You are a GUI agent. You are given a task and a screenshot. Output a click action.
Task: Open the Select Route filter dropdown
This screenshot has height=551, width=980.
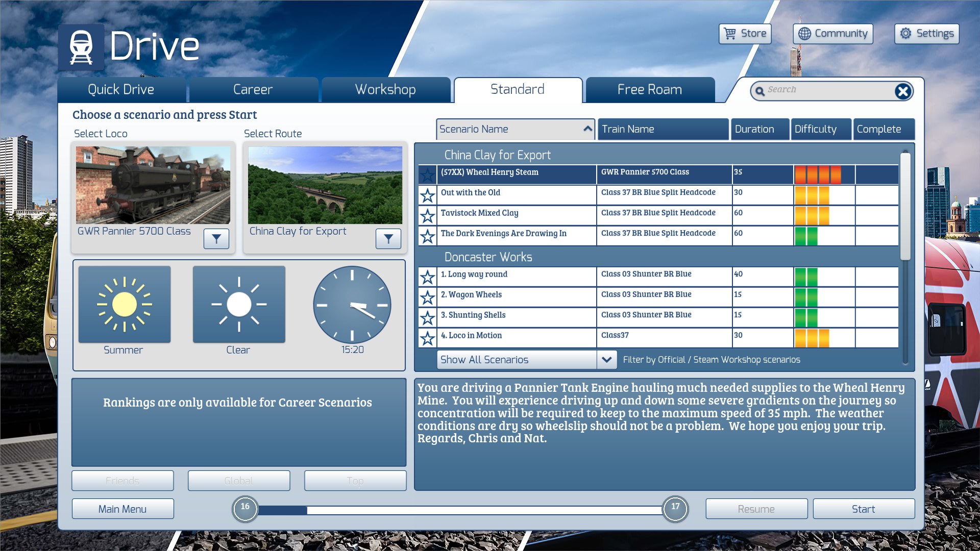point(388,238)
